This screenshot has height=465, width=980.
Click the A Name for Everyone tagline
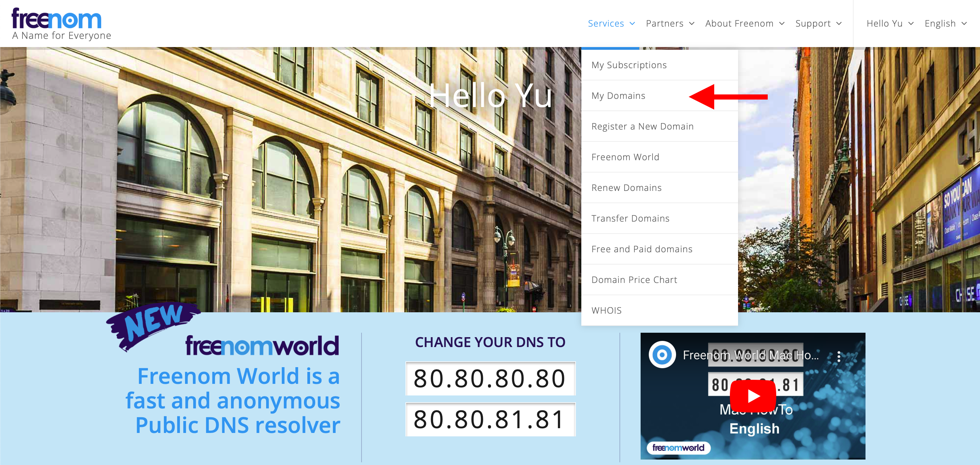(61, 35)
